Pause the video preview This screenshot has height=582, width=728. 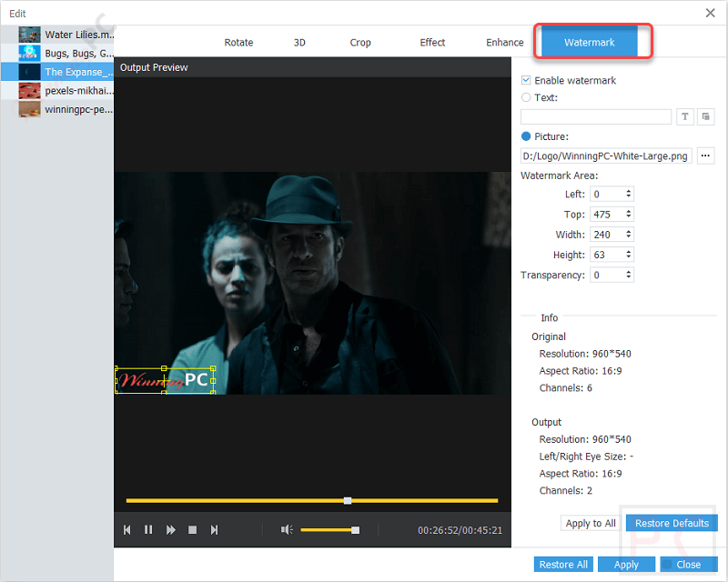148,529
